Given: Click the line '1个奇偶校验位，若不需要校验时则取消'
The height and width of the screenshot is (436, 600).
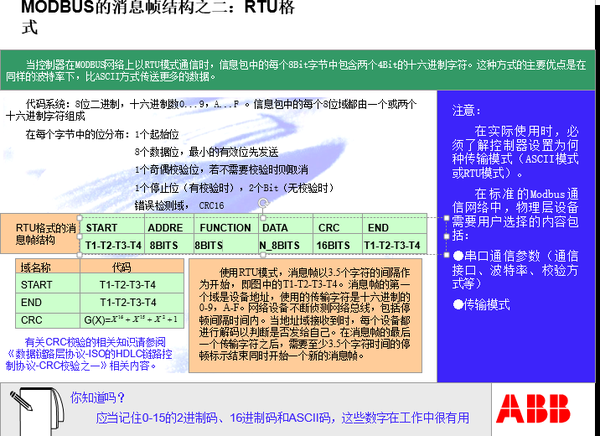Looking at the screenshot, I should [221, 170].
